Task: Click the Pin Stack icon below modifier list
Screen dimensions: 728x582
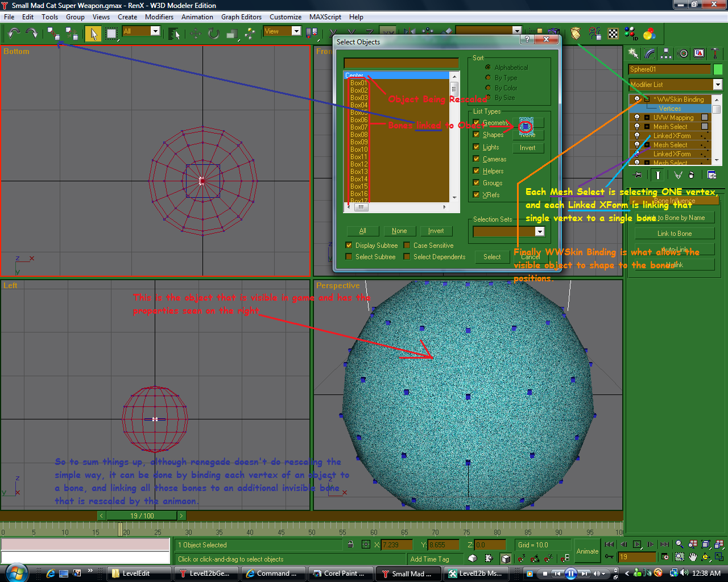Action: tap(638, 175)
